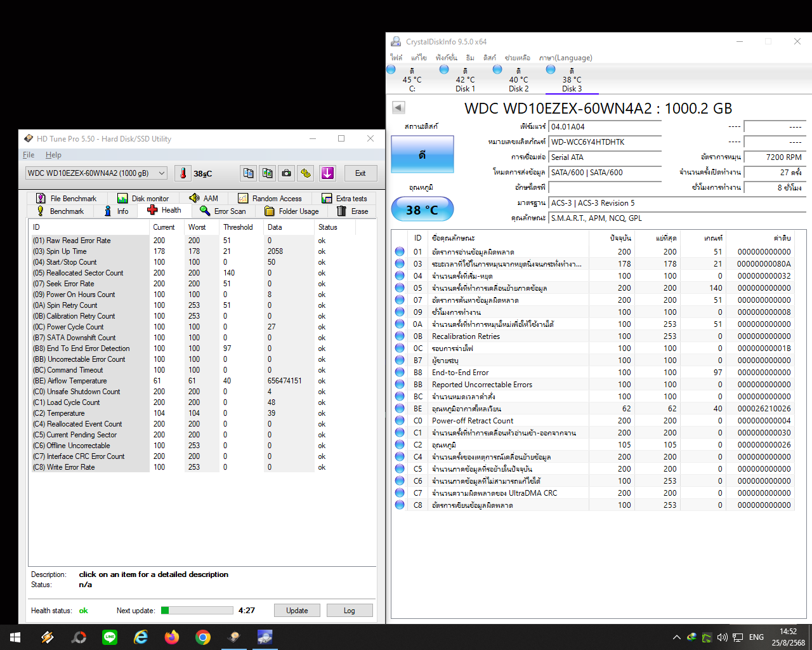This screenshot has height=650, width=812.
Task: Open the File menu in HD Tune
Action: click(29, 155)
